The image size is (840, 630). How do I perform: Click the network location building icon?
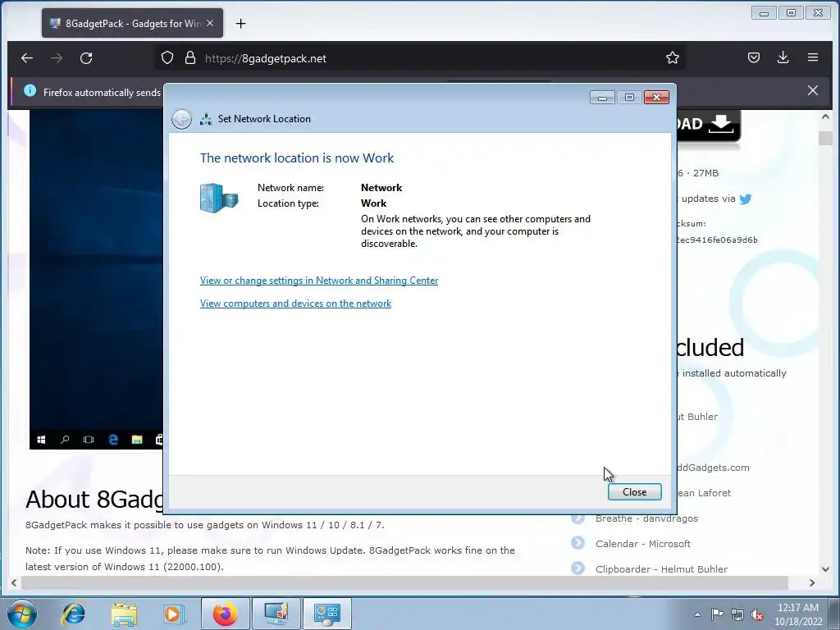coord(218,198)
